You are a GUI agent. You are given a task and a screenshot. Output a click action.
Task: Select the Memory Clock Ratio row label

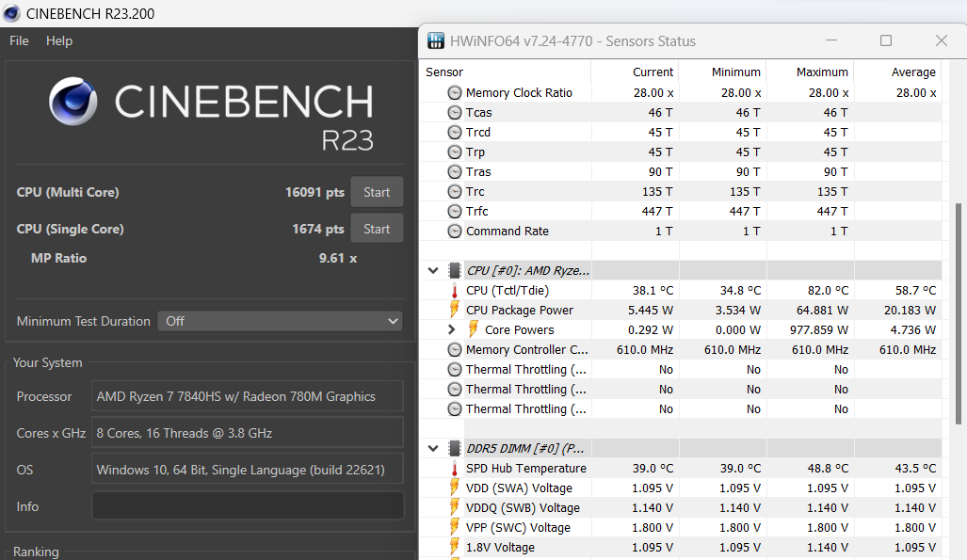point(519,93)
